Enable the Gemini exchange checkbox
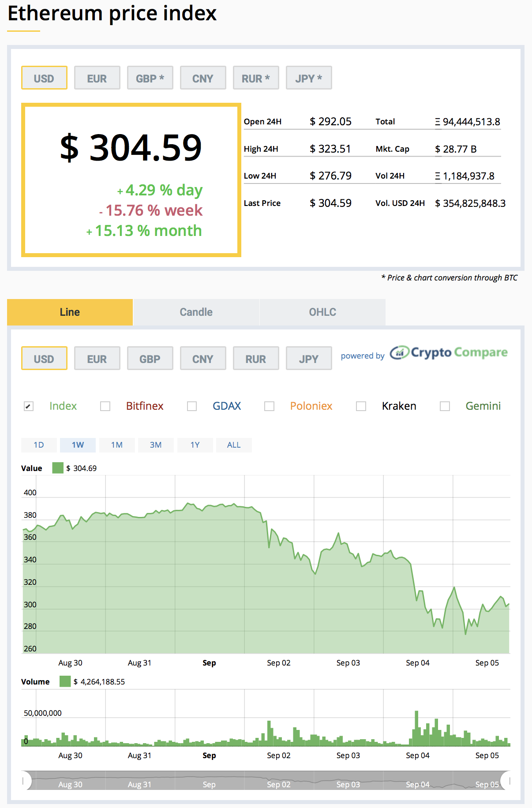Viewport: 532px width, 808px height. (x=445, y=406)
